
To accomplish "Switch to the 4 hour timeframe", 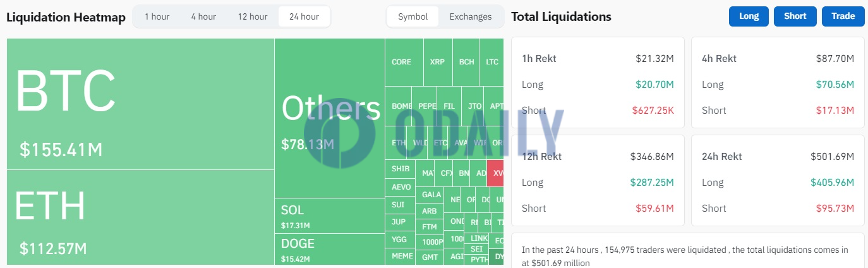I will pos(203,16).
